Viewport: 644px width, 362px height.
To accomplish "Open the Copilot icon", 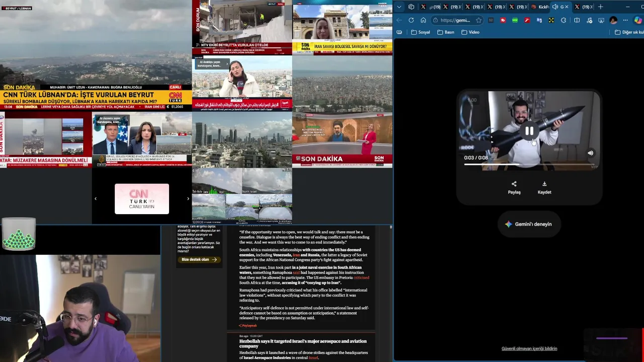I will point(638,20).
